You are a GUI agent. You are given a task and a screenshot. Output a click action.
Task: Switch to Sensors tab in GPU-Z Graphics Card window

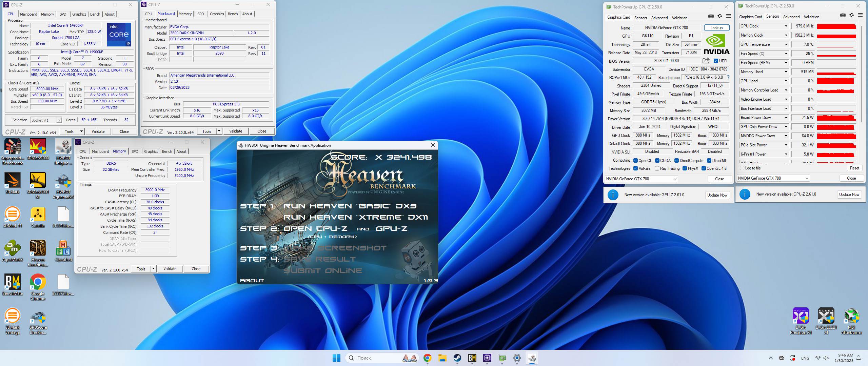pos(640,18)
